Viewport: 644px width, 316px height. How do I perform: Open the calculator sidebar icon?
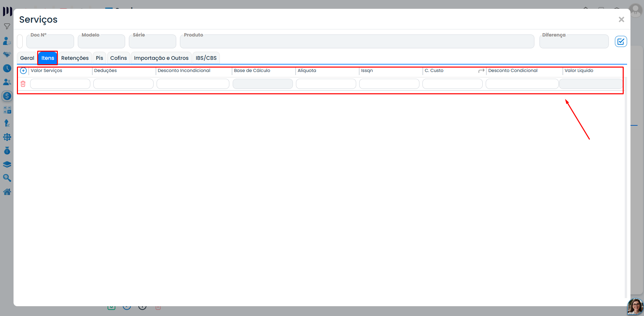7,110
